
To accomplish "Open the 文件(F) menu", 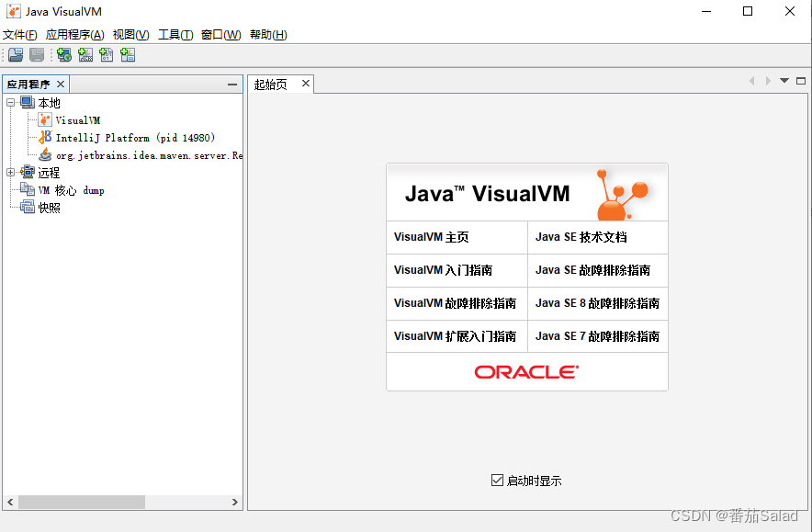I will (20, 35).
